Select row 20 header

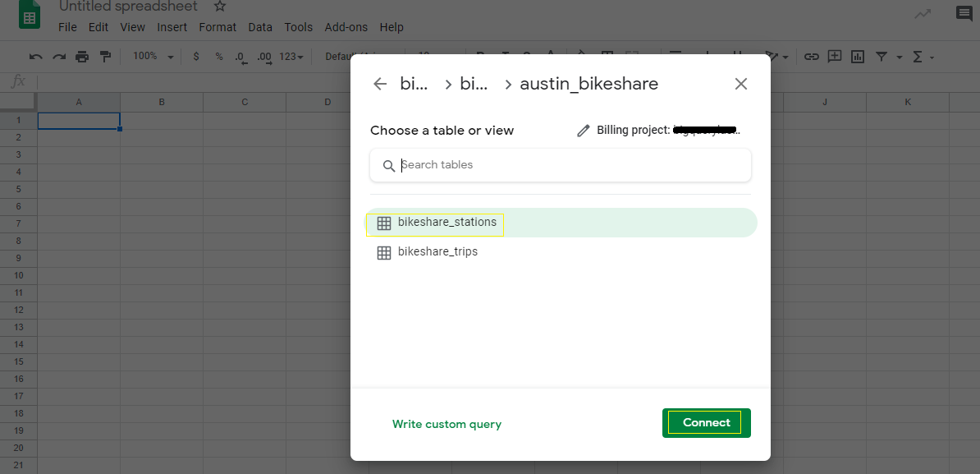pos(19,448)
